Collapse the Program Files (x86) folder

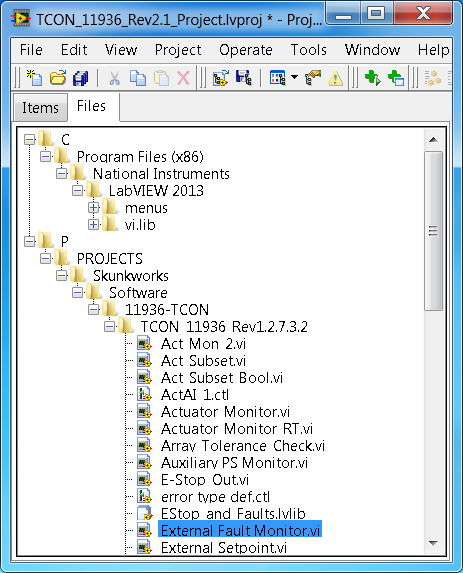[46, 156]
